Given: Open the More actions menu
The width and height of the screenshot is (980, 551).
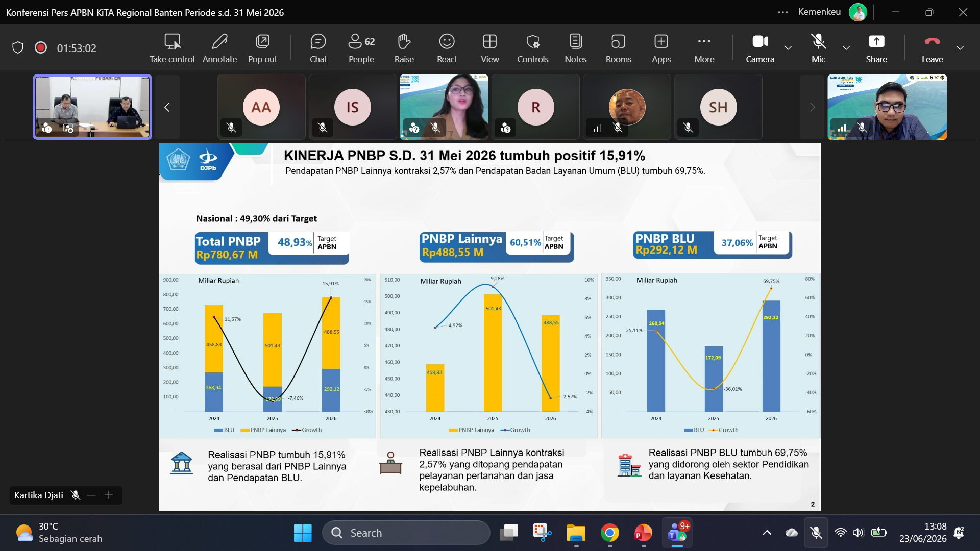Looking at the screenshot, I should click(x=704, y=48).
